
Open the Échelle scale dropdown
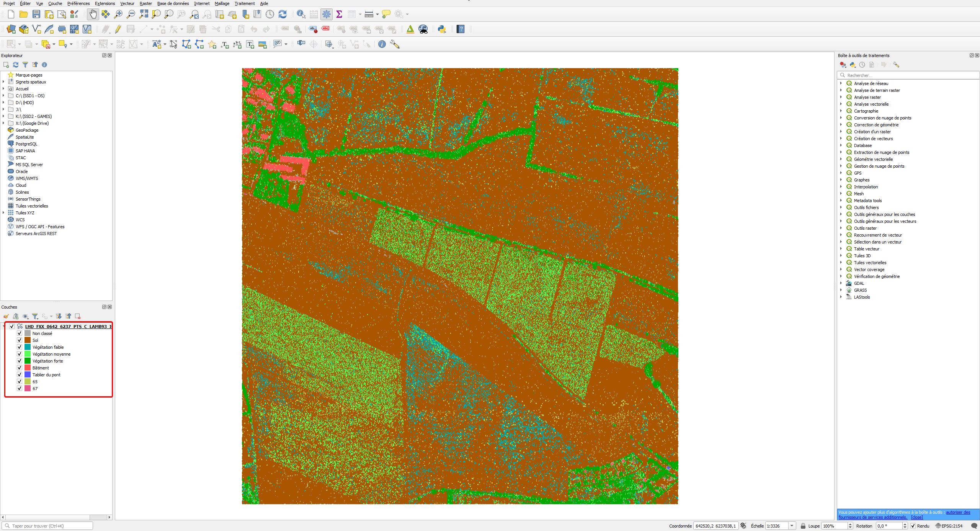tap(792, 526)
